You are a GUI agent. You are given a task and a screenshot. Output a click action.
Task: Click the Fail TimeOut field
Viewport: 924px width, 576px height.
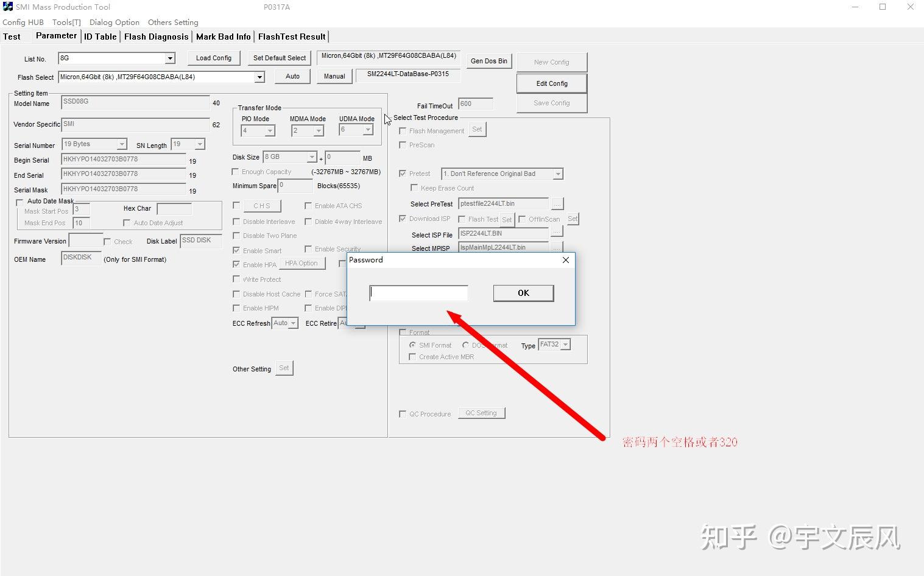[475, 104]
